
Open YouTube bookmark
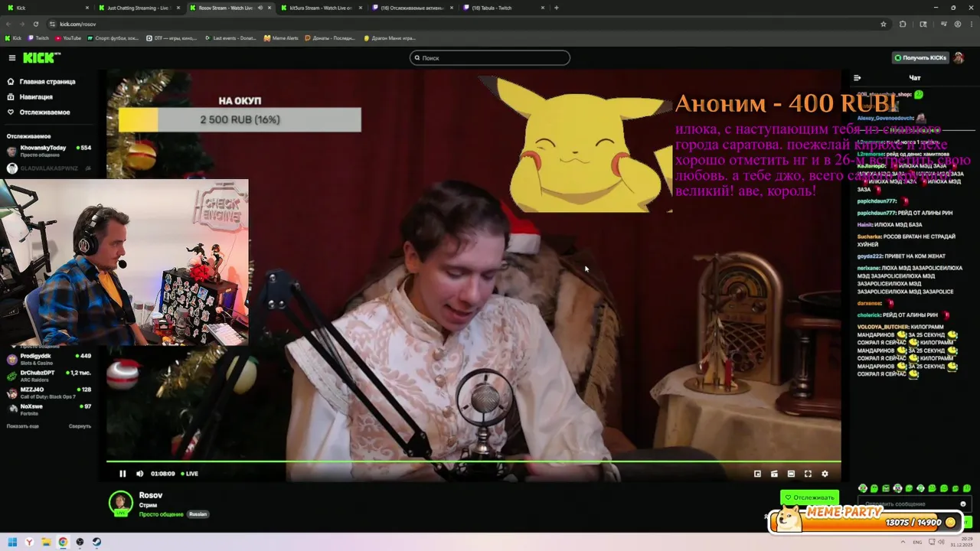67,37
